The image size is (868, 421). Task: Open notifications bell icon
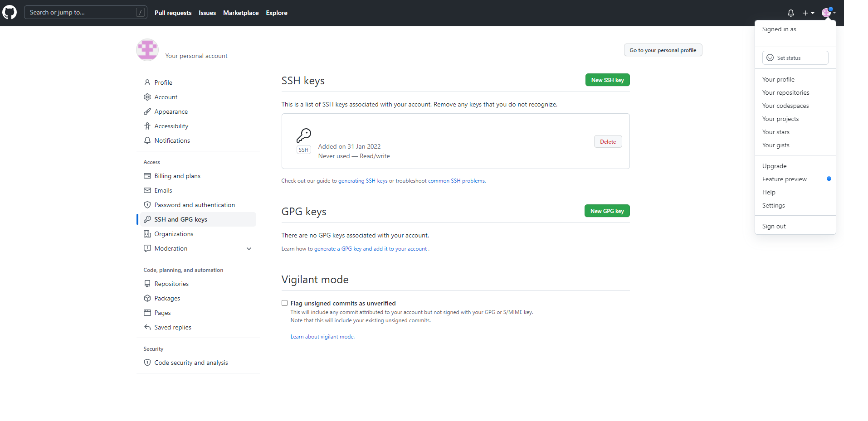pyautogui.click(x=791, y=13)
